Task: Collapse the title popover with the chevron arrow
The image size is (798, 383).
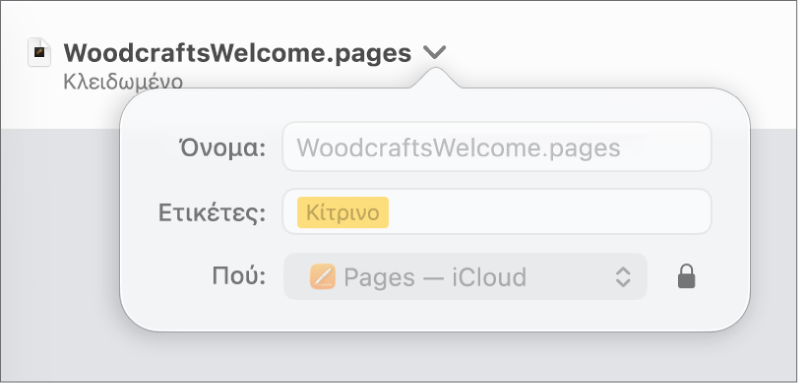Action: point(434,51)
